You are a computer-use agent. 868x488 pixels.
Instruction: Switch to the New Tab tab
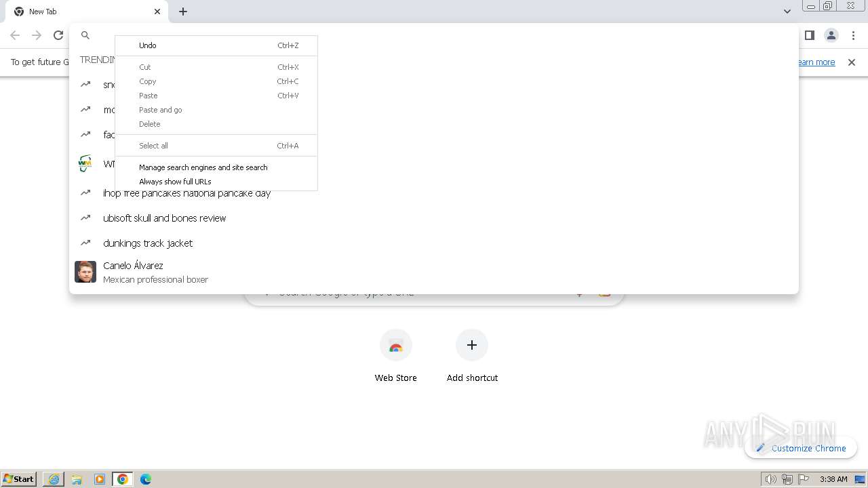click(x=87, y=12)
